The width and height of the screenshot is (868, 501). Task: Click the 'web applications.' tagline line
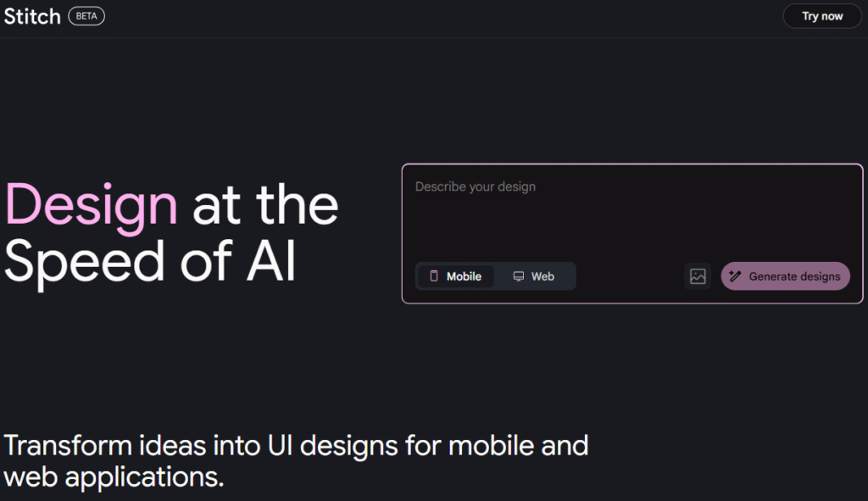coord(114,477)
